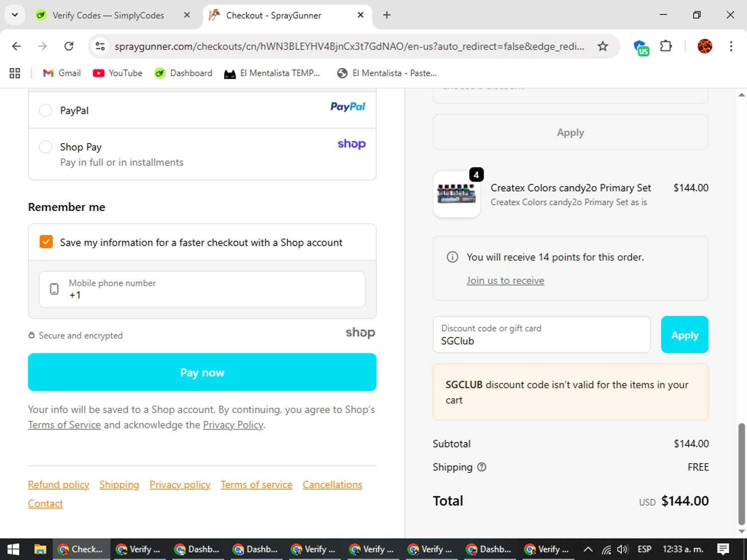Click the Mobile phone number field
Viewport: 747px width, 560px height.
[202, 289]
